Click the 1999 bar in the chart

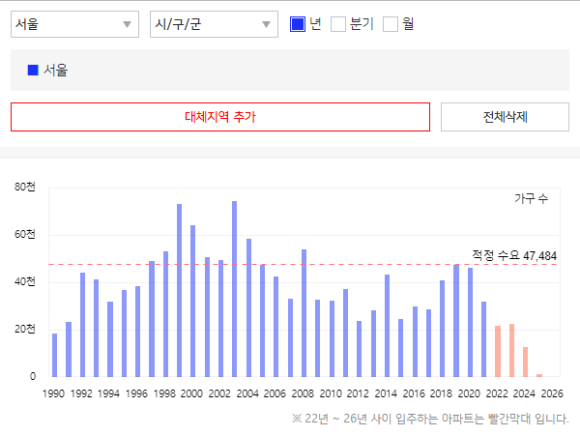tap(179, 290)
